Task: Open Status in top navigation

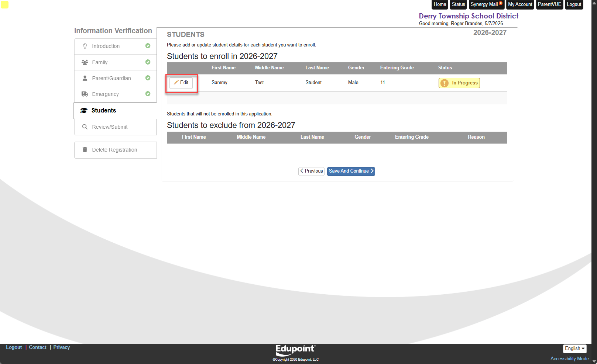Action: click(458, 4)
